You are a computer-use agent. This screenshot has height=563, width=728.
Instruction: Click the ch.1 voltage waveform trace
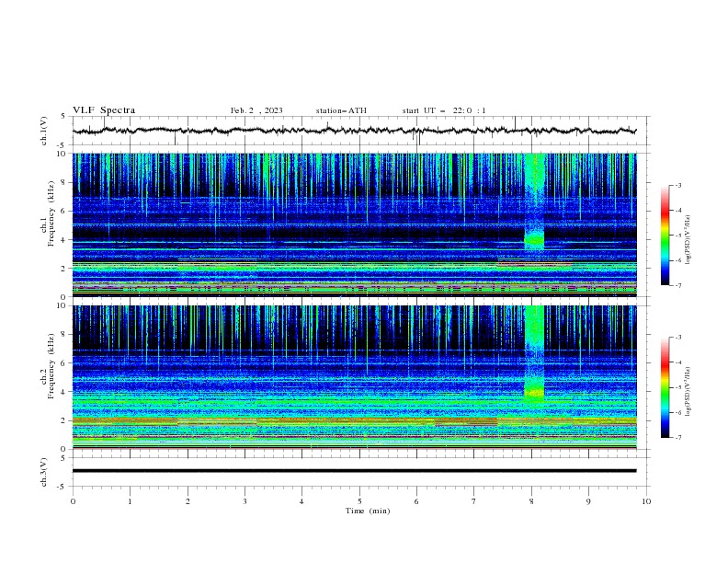tap(354, 131)
